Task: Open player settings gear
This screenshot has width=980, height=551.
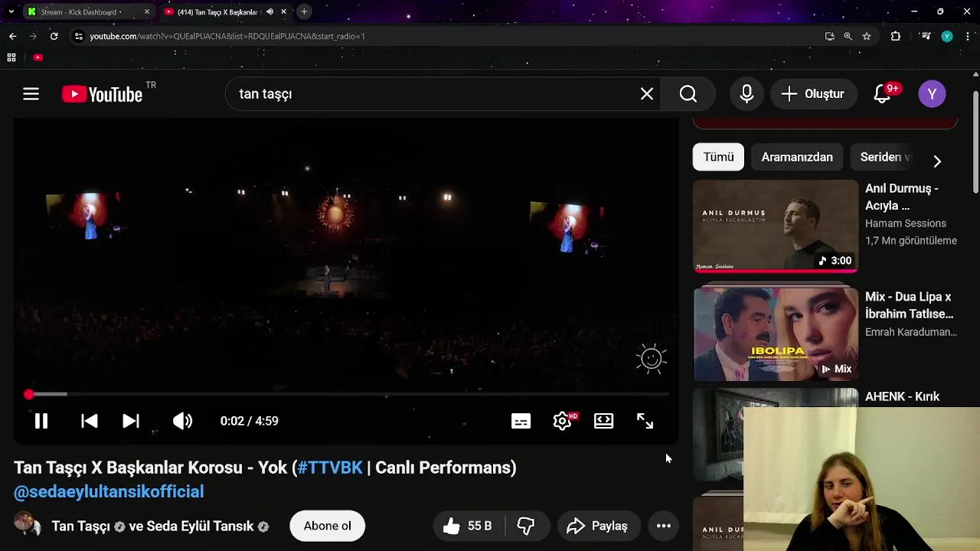Action: point(563,421)
